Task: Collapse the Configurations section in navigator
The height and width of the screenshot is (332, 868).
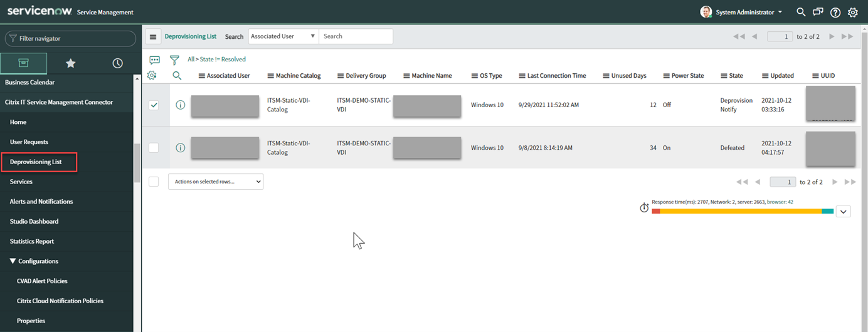Action: [13, 261]
